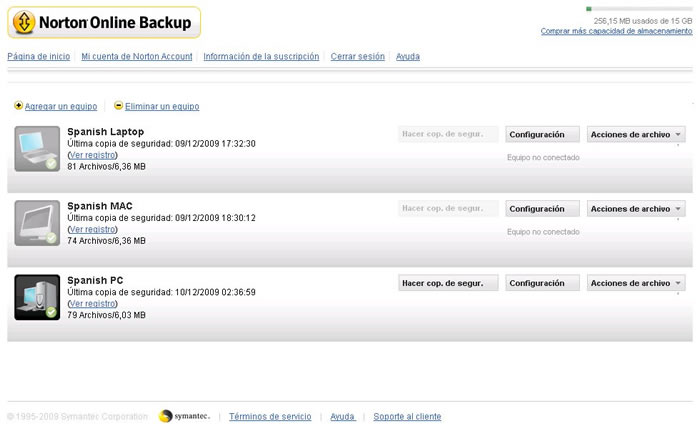Click disabled Hacer cop. de segur. for Spanish MAC
The width and height of the screenshot is (700, 429).
(448, 208)
